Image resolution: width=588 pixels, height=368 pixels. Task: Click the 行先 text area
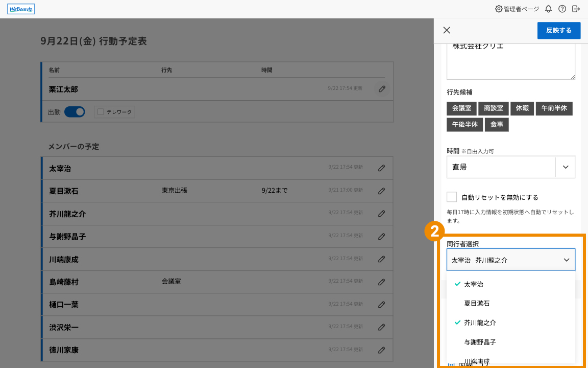[511, 61]
